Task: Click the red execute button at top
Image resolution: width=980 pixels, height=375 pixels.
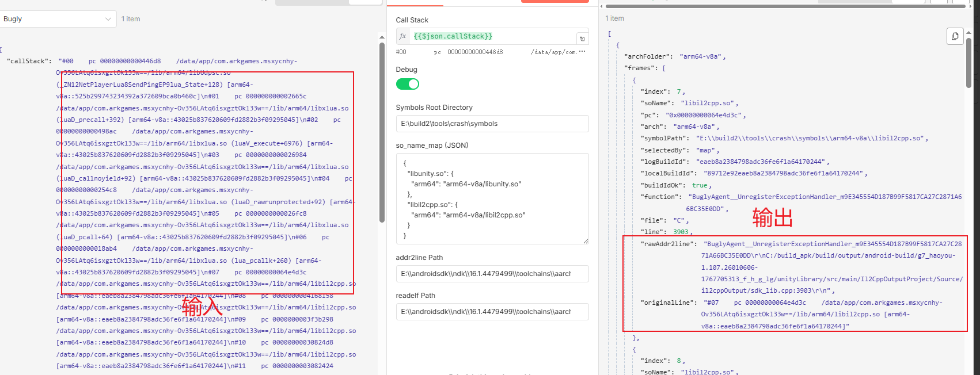Action: tap(554, 1)
